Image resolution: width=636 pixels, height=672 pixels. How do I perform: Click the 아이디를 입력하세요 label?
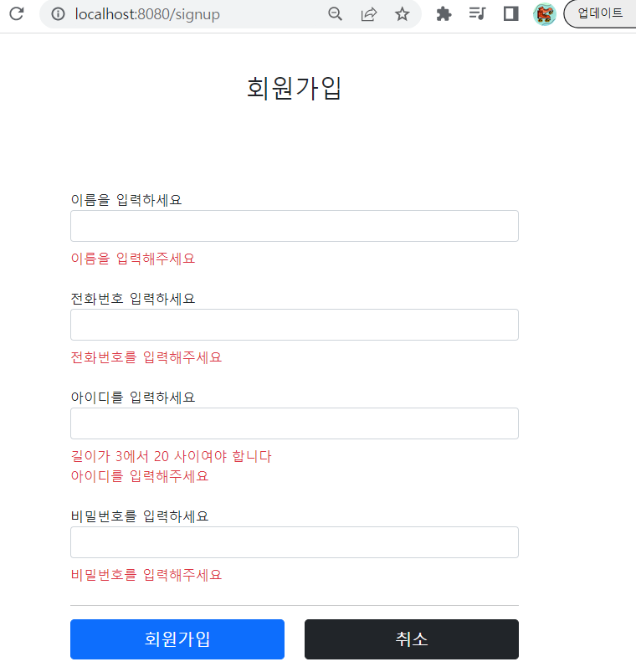(133, 398)
